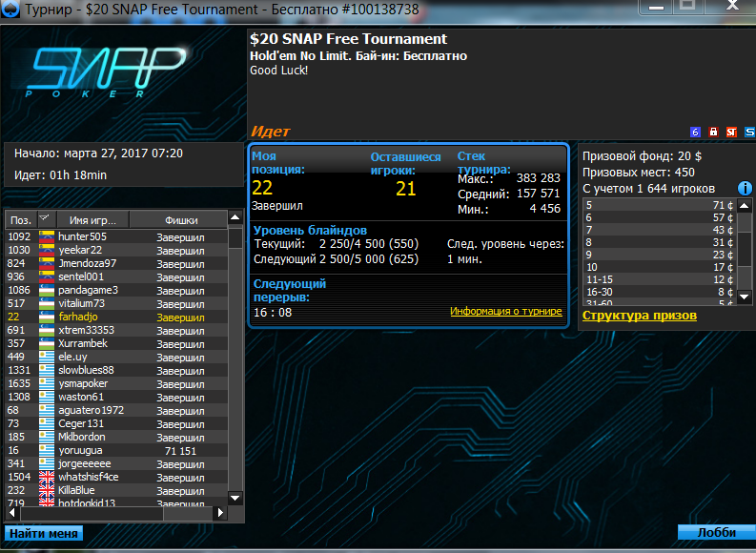Go to the lobby with "Лобби" button
This screenshot has width=756, height=553.
click(717, 532)
